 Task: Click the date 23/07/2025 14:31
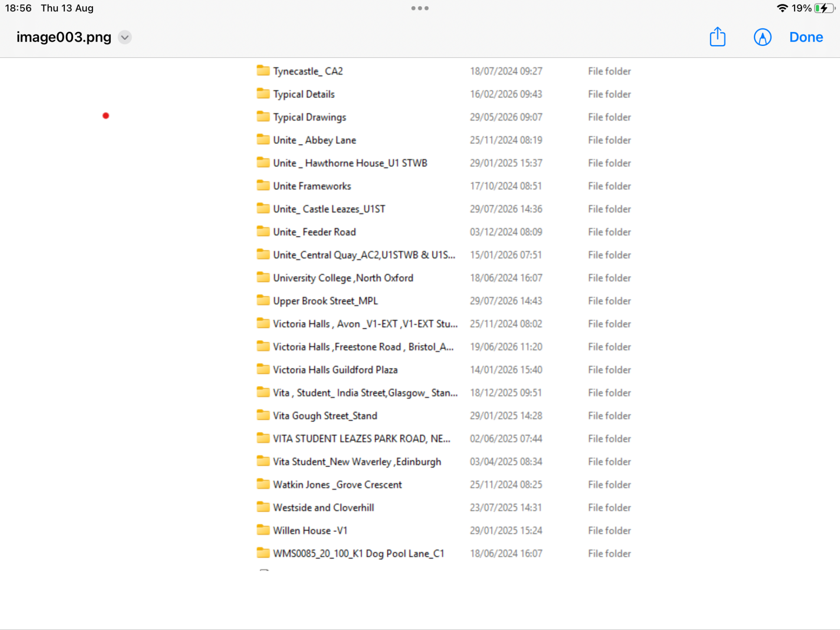click(x=506, y=507)
